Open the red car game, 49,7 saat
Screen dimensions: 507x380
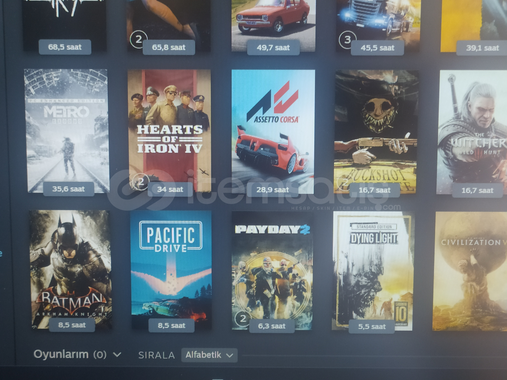pos(273,26)
